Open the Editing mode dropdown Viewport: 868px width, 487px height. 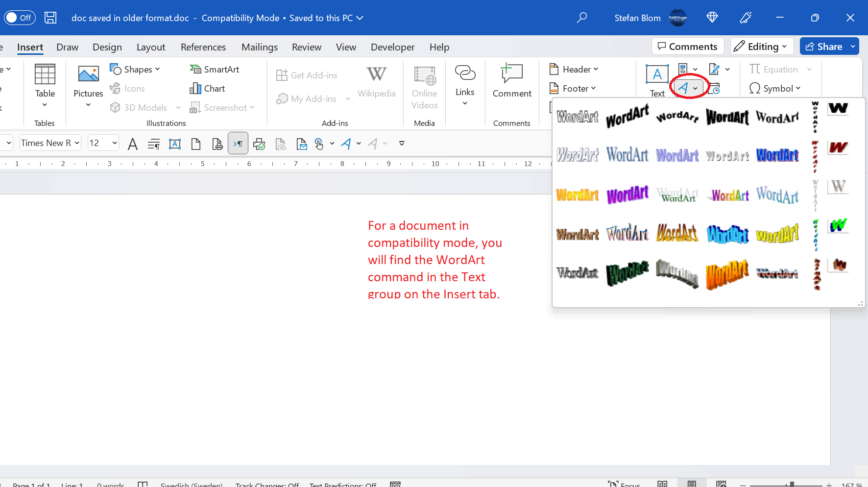coord(762,47)
